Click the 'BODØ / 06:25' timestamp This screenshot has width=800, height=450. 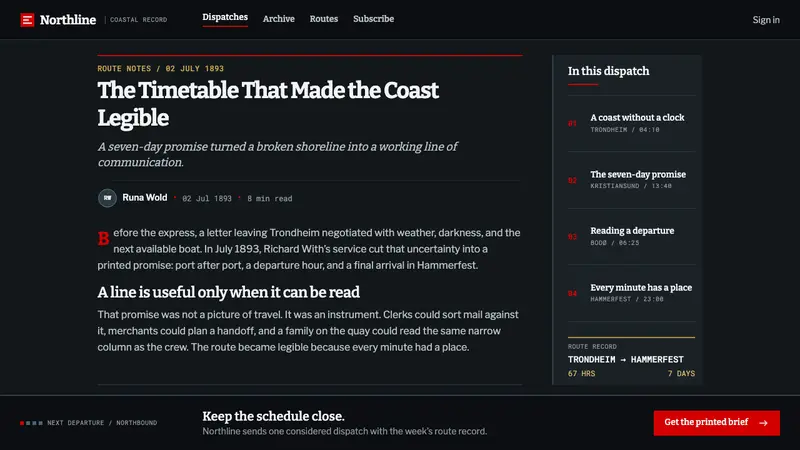coord(615,243)
